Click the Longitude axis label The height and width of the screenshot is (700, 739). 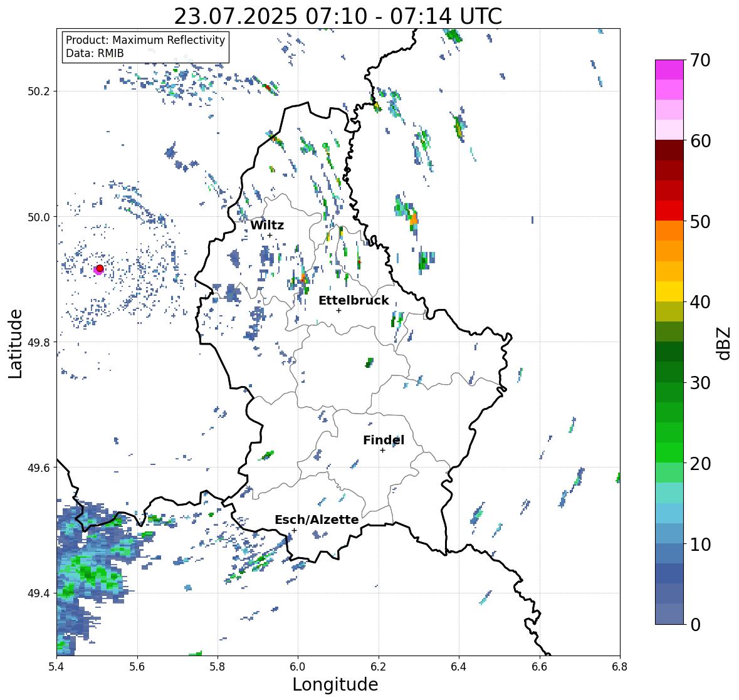pyautogui.click(x=335, y=684)
